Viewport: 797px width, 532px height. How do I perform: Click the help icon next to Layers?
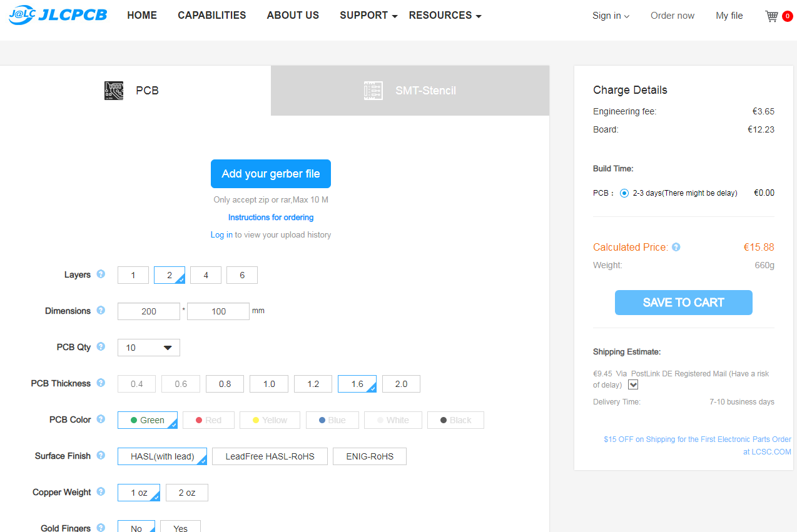tap(101, 274)
